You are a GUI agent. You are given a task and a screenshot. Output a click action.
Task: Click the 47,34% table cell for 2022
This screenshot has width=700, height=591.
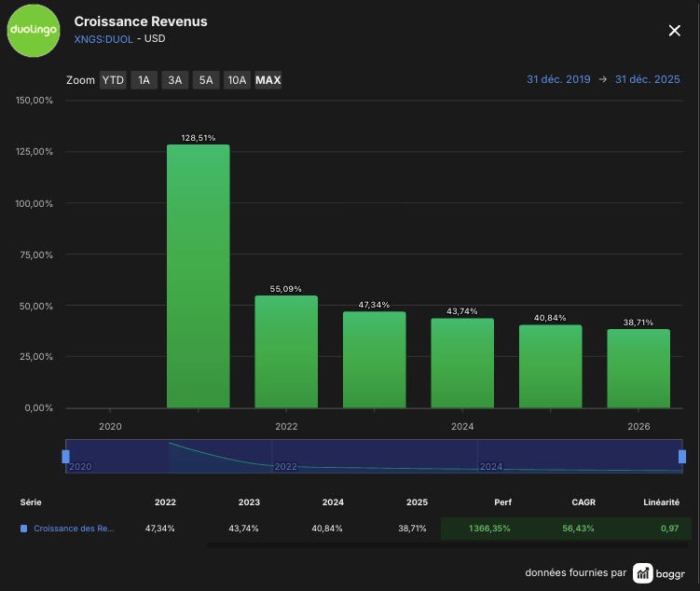159,529
